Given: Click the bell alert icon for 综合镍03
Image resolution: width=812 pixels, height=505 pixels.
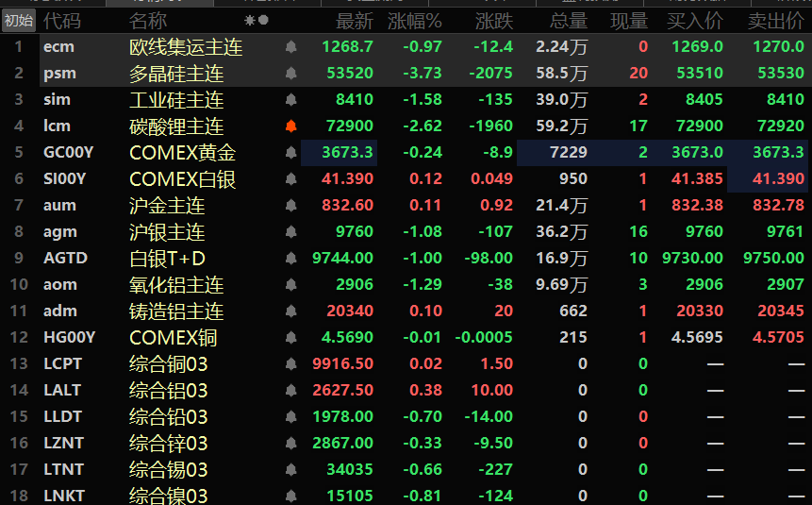Looking at the screenshot, I should (x=291, y=497).
